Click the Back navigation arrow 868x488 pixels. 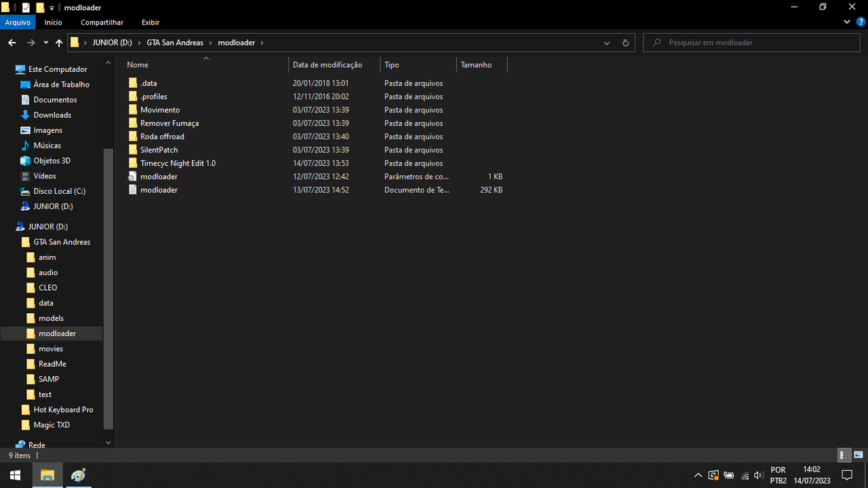coord(12,43)
